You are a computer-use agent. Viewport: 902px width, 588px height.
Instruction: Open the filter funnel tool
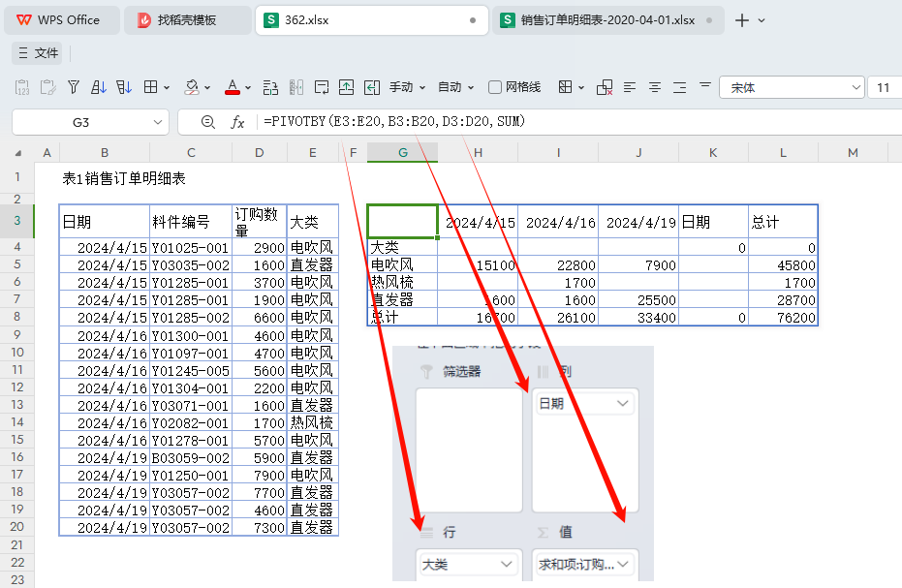click(73, 87)
